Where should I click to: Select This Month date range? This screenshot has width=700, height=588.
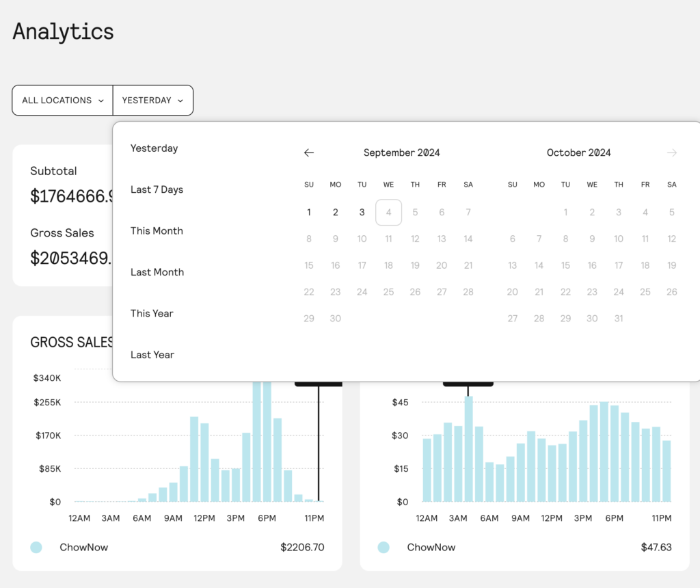(x=157, y=231)
